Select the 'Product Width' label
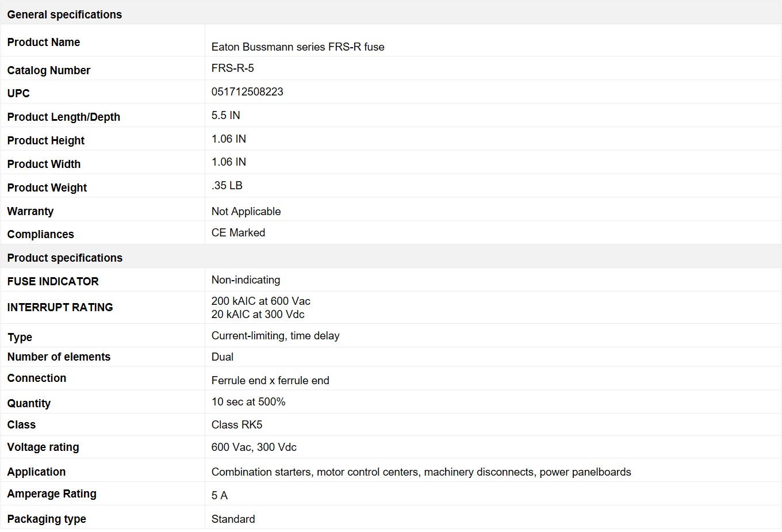 click(x=44, y=164)
